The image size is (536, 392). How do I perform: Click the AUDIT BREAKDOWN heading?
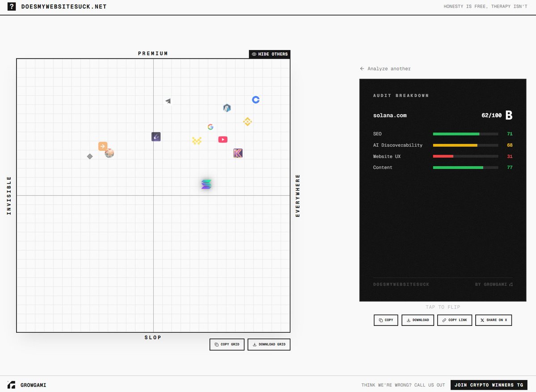pos(401,96)
